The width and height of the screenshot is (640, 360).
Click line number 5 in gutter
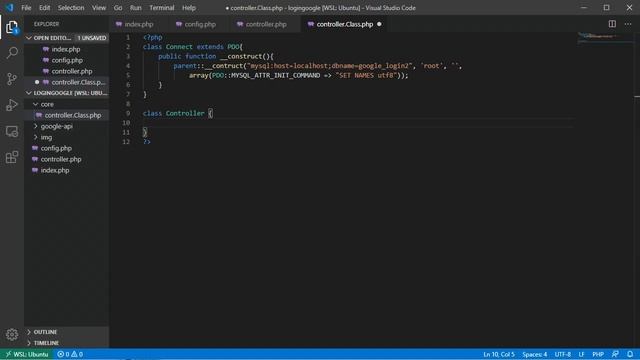click(128, 76)
